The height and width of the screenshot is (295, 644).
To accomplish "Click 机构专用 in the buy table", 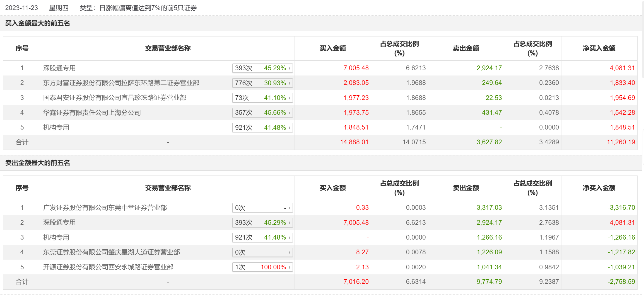I will coord(56,128).
